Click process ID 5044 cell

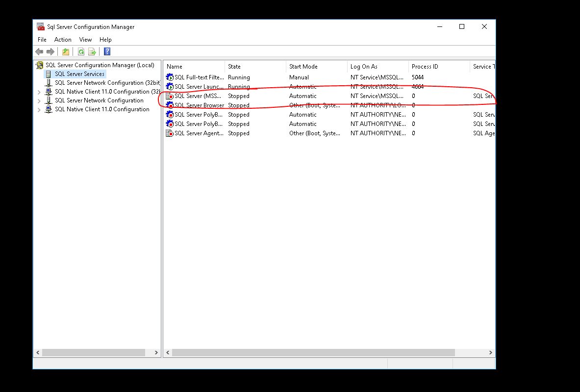coord(418,77)
